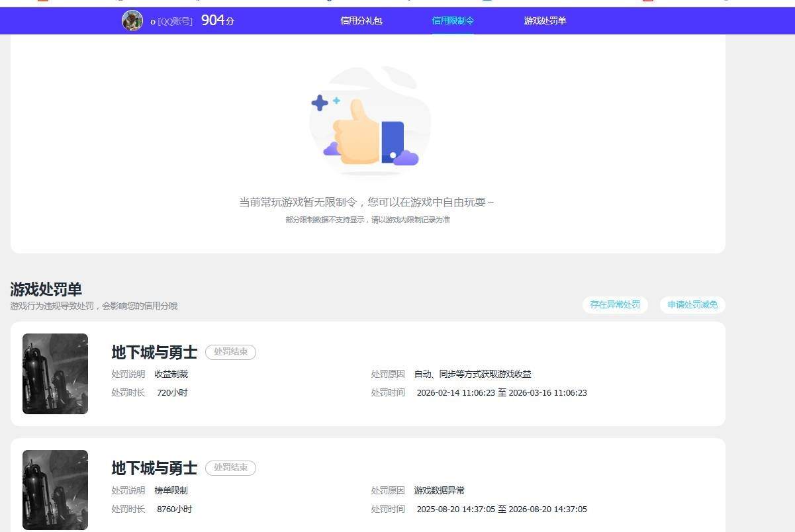Viewport: 795px width, 532px height.
Task: Click penalty time 2025-08-20 14:37:05 range
Action: (502, 510)
